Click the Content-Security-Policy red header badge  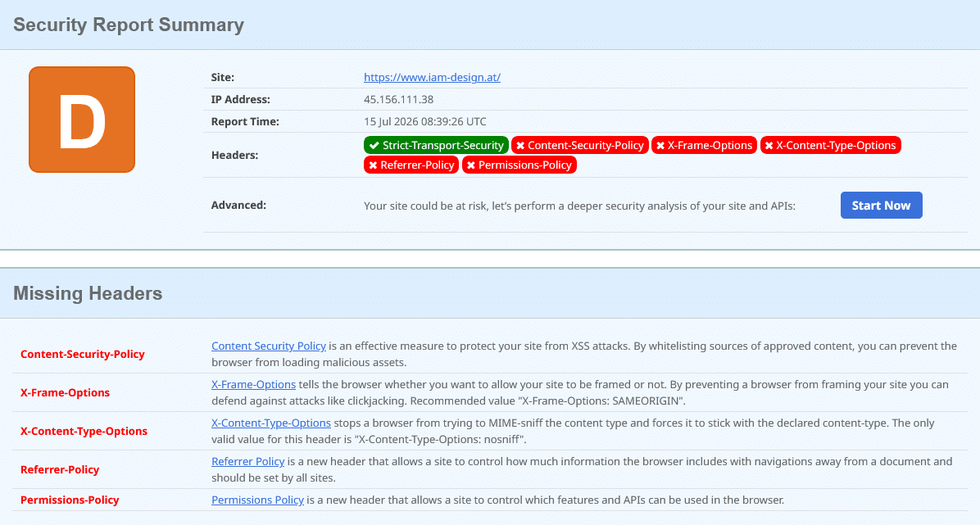pos(580,145)
